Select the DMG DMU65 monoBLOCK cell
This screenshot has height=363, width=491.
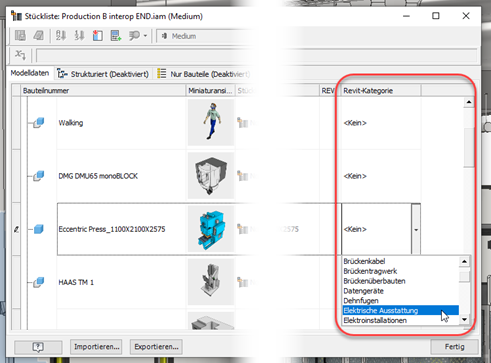pos(121,176)
